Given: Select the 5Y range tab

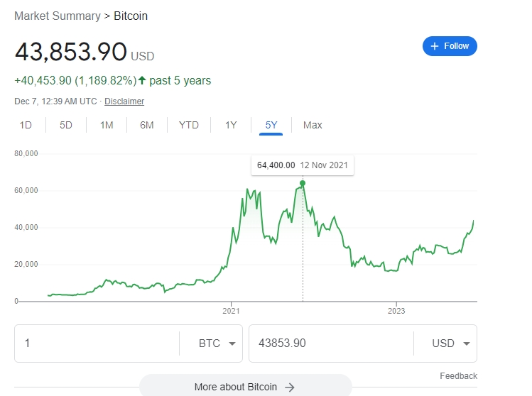Looking at the screenshot, I should 271,126.
